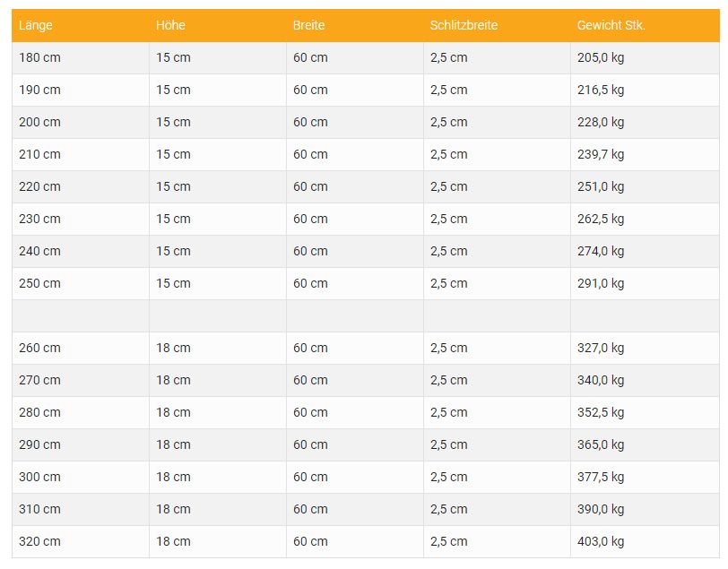This screenshot has width=728, height=569.
Task: Click the 216,5 kg weight value
Action: tap(601, 90)
